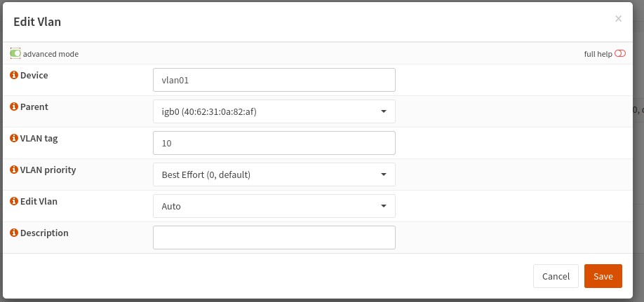Image resolution: width=644 pixels, height=302 pixels.
Task: Disable the advanced mode toggle
Action: pos(15,54)
